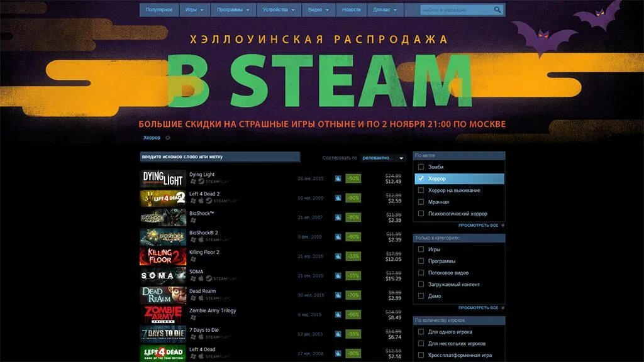644x362 pixels.
Task: Open the sort-by релевантно dropdown
Action: click(383, 158)
